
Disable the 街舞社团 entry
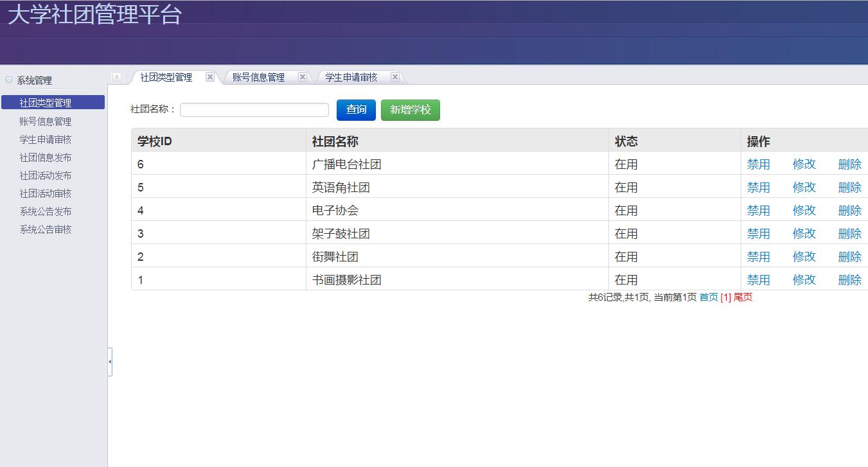(x=758, y=257)
